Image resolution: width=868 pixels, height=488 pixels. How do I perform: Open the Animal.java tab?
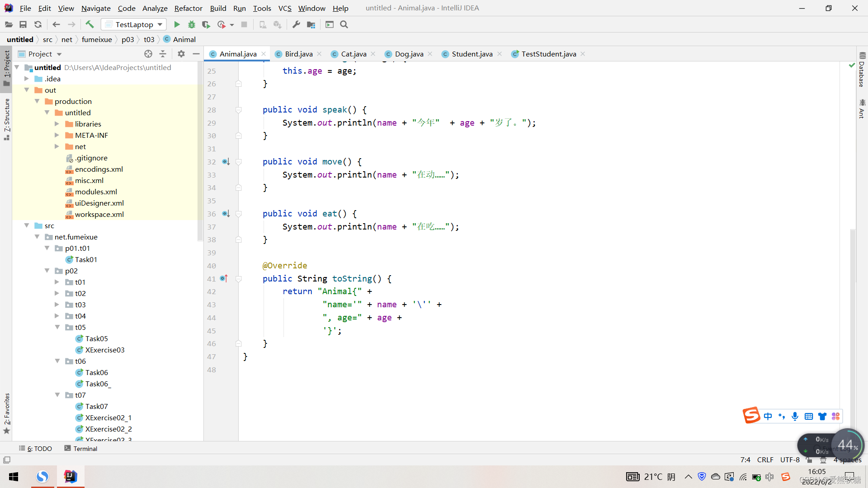[x=238, y=54]
